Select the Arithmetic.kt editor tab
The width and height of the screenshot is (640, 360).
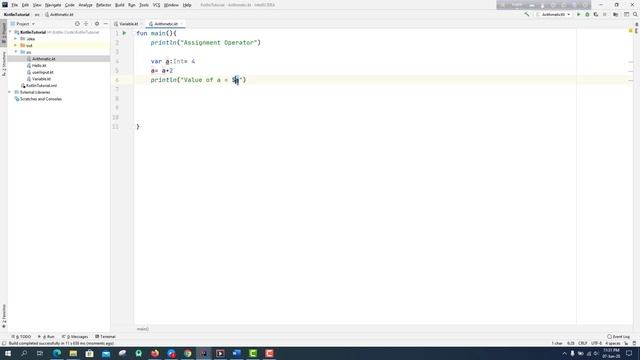tap(166, 24)
